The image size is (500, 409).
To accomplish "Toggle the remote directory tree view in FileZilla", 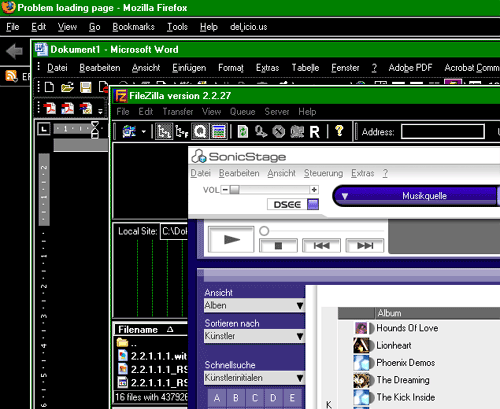I will coord(182,132).
